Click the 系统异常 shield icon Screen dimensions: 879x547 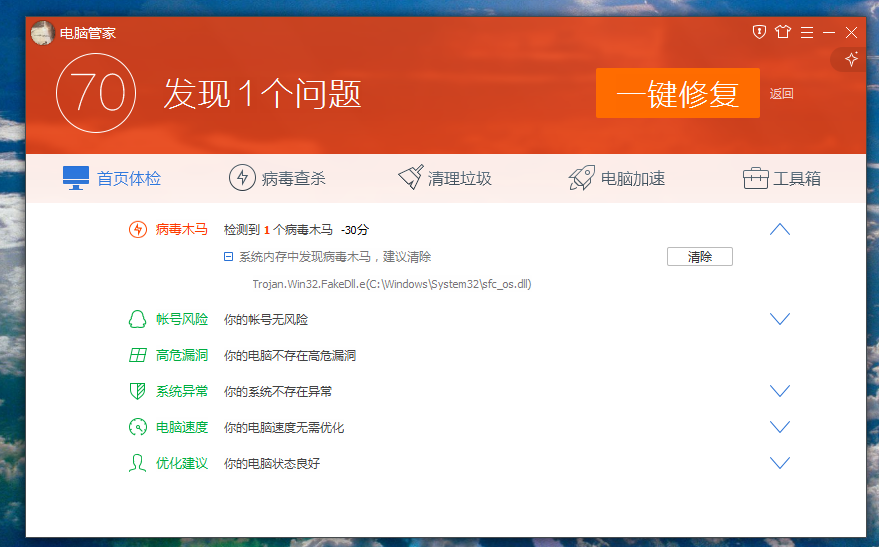click(137, 391)
